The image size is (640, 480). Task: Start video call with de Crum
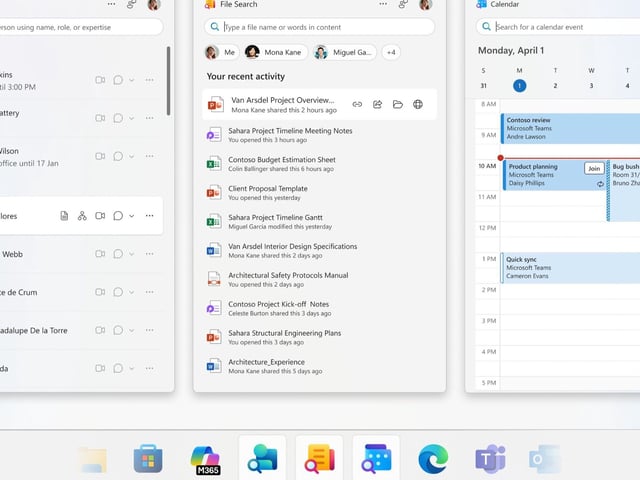[100, 292]
